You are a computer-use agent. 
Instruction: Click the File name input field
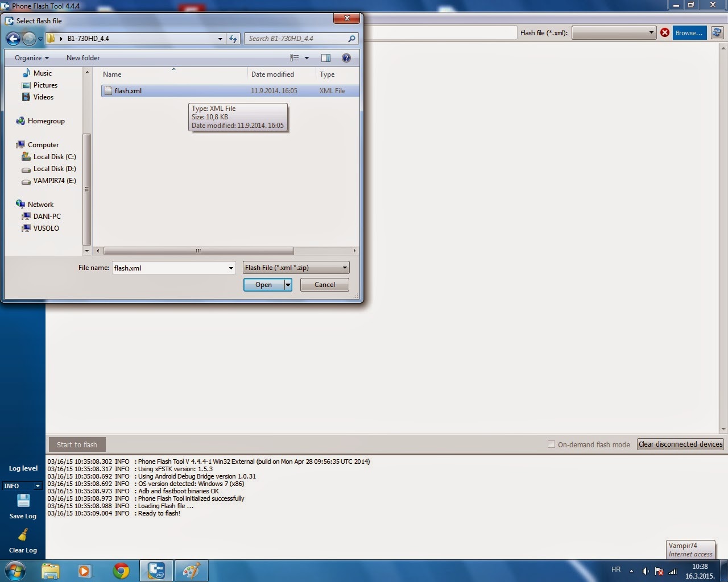pos(169,268)
